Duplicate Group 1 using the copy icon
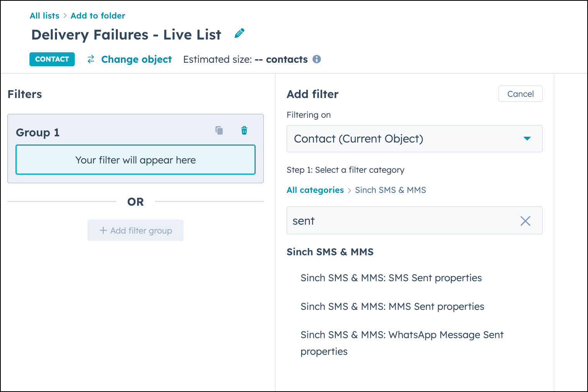This screenshot has width=588, height=392. coord(219,131)
